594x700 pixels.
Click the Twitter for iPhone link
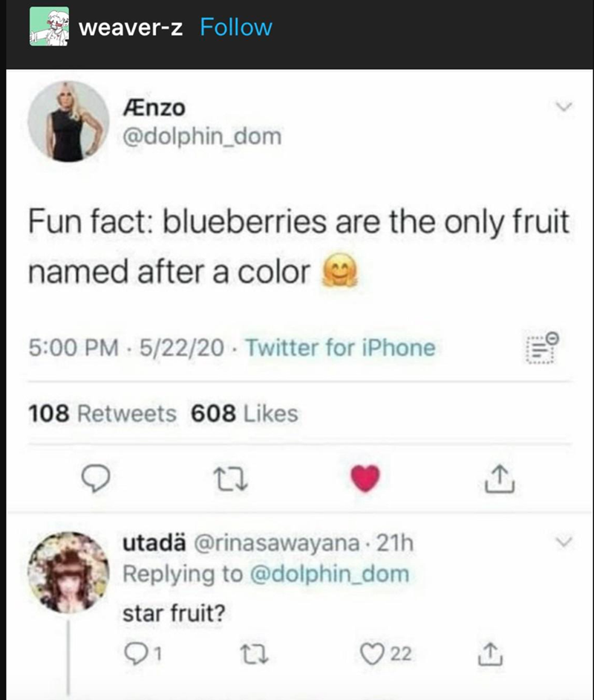(x=339, y=347)
